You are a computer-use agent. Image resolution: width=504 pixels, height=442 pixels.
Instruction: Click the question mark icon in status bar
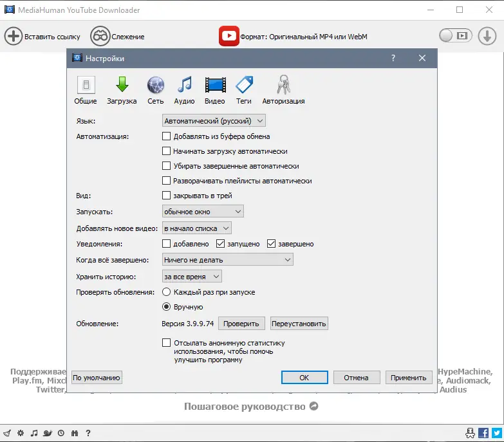point(88,433)
